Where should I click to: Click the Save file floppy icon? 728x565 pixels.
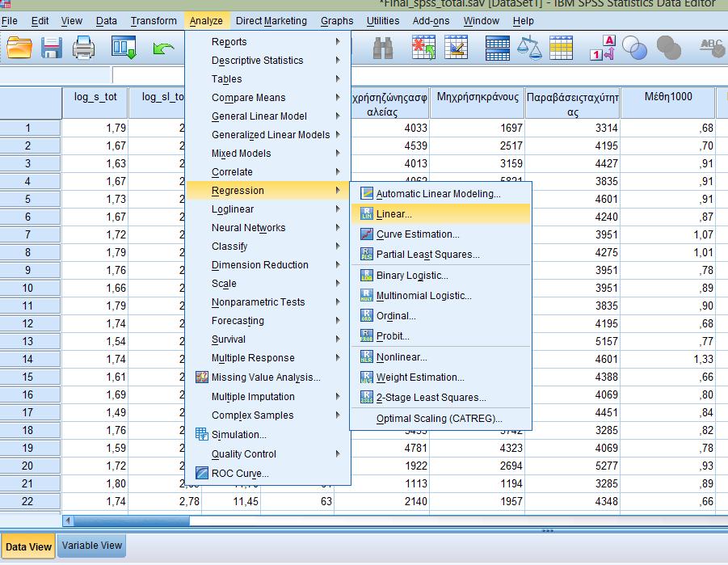pos(52,48)
